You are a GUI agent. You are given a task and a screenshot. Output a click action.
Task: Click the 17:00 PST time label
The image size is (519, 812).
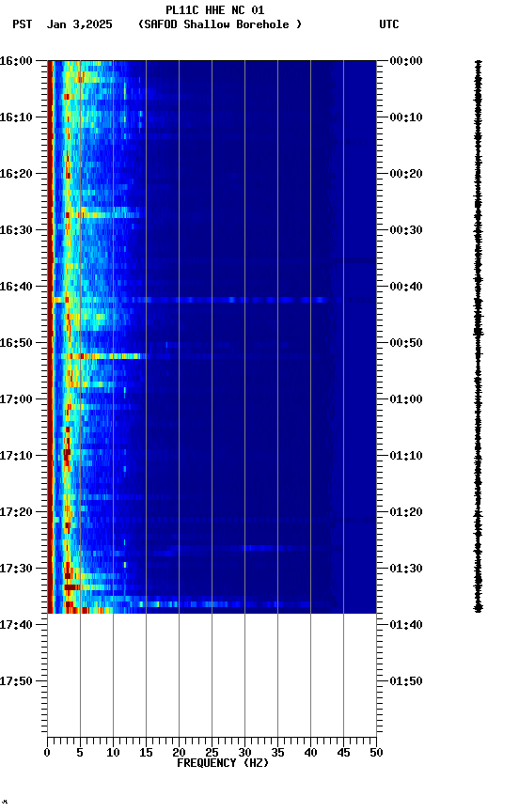point(16,399)
